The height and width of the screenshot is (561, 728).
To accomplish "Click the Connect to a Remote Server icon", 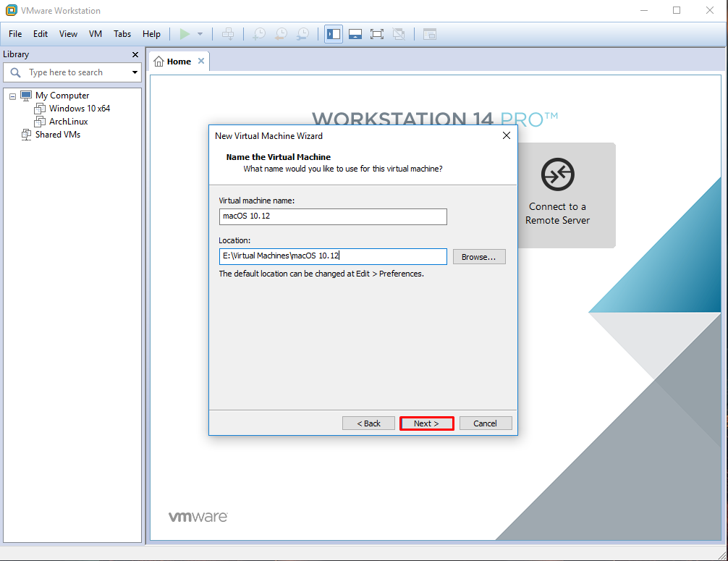I will [x=558, y=174].
